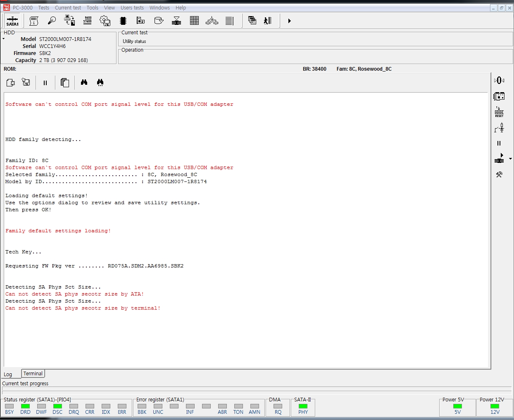
Task: Switch to the Terminal tab
Action: [33, 374]
